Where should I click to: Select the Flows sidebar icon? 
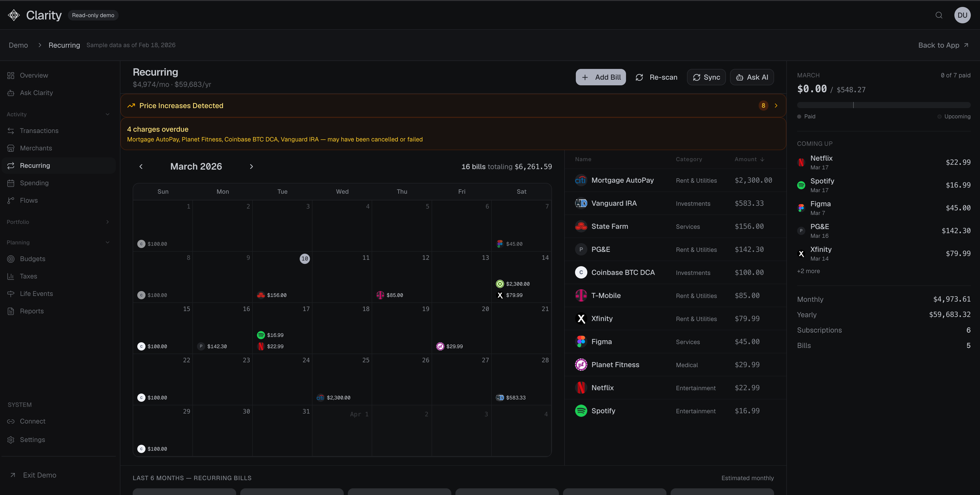pyautogui.click(x=11, y=200)
